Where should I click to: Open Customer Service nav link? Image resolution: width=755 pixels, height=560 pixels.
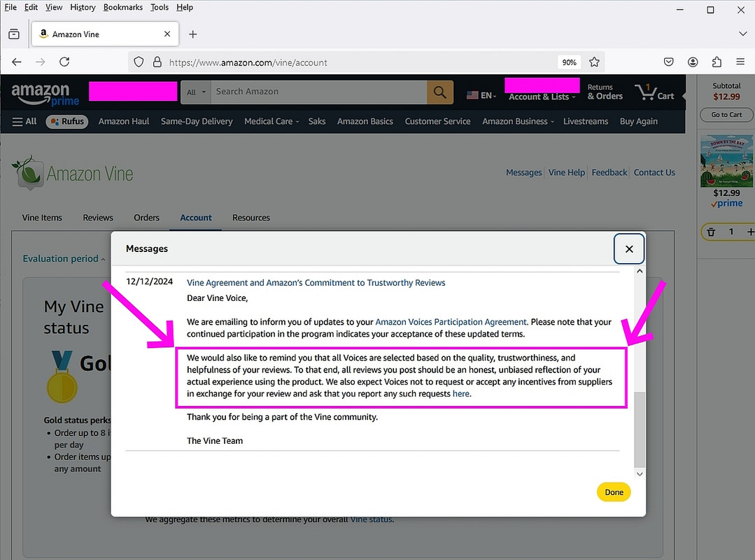[437, 121]
